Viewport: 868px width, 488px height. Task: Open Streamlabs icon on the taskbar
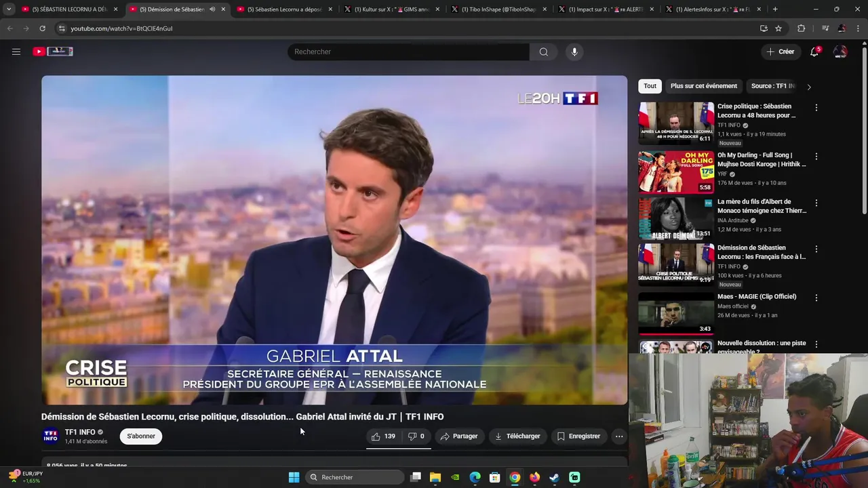point(574,477)
